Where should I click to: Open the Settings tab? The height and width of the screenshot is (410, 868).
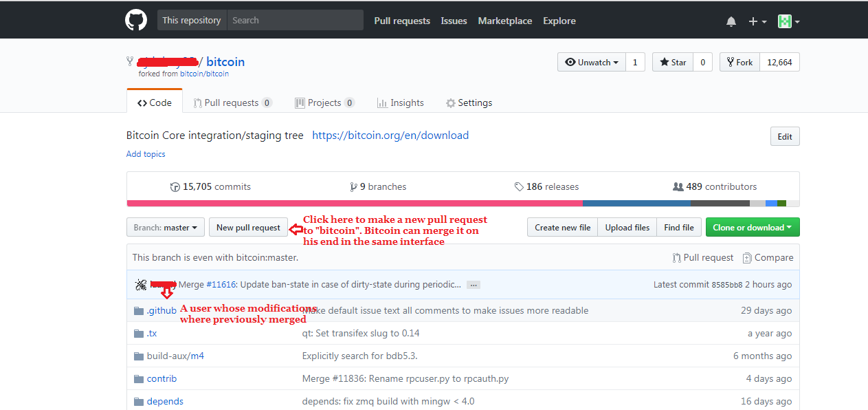click(469, 103)
